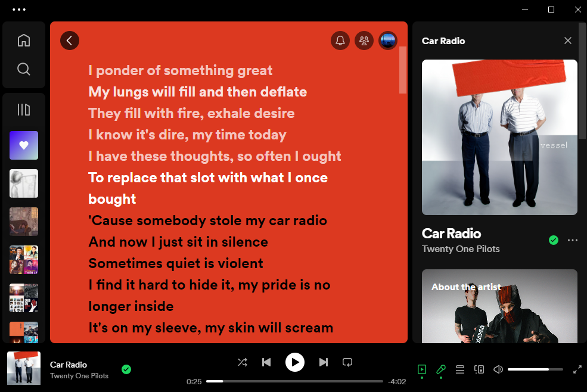The width and height of the screenshot is (587, 392).
Task: Open the Search page
Action: 24,69
